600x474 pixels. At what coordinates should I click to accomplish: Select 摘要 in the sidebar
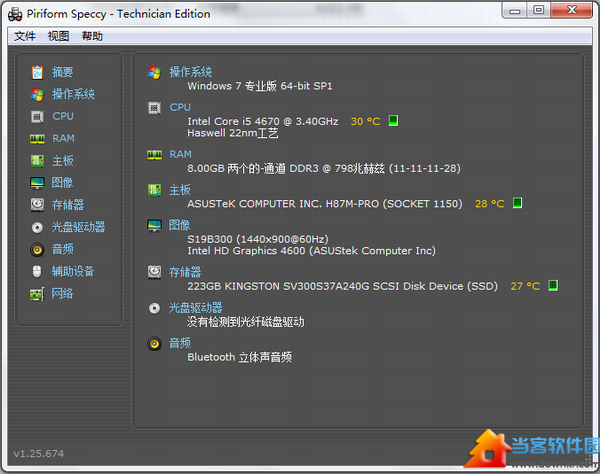coord(63,72)
